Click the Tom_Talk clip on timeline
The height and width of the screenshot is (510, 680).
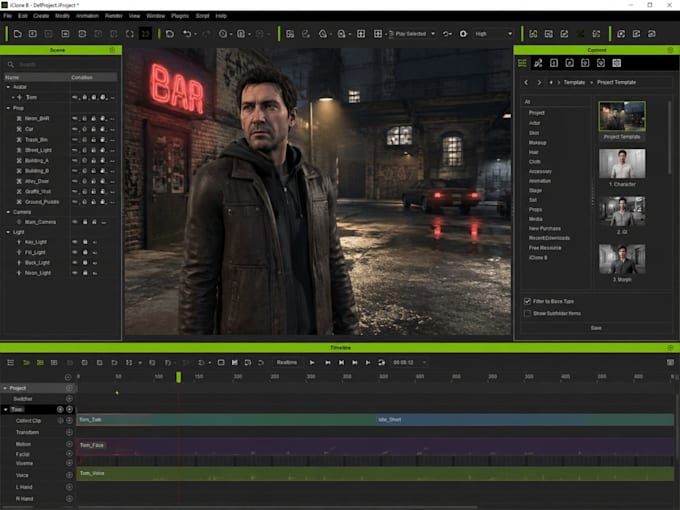point(226,420)
